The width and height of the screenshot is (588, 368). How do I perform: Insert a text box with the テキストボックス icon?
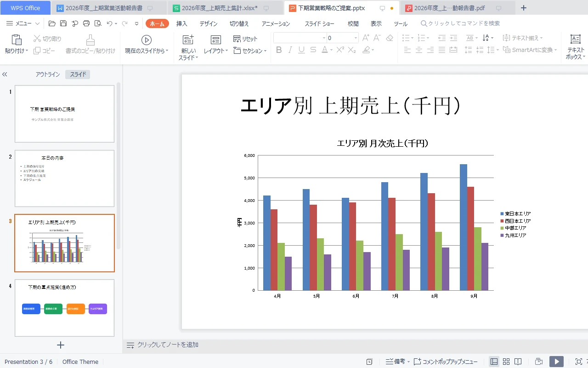click(575, 40)
